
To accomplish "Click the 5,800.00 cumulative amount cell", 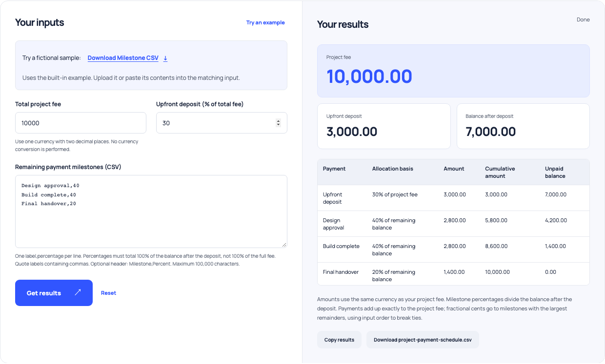I will 496,220.
